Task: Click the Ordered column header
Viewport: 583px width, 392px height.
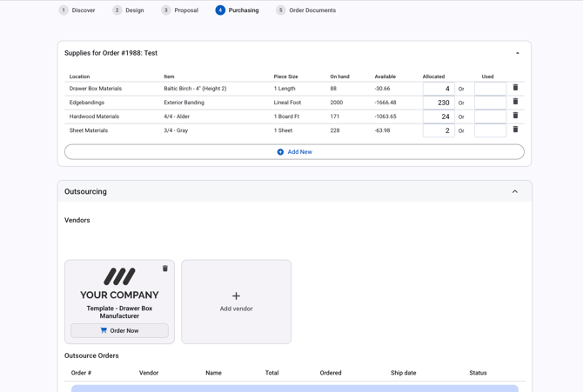Action: (x=331, y=373)
